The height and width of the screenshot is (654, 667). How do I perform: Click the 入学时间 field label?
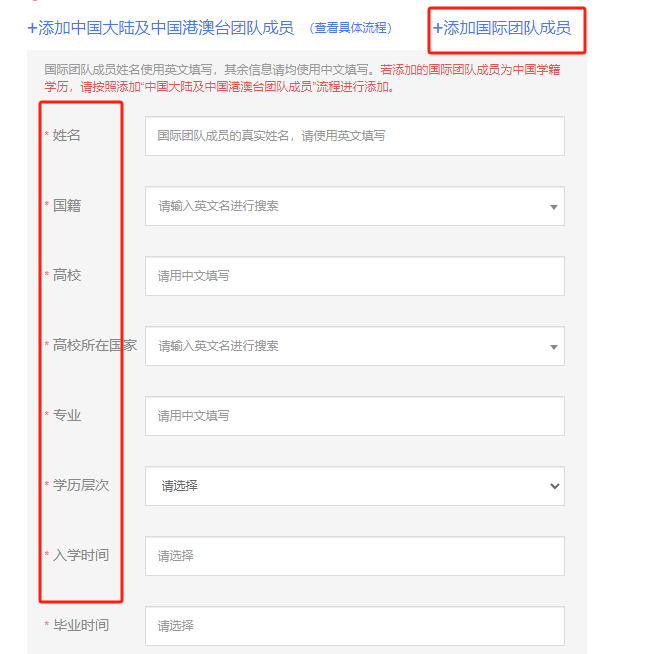[x=81, y=555]
